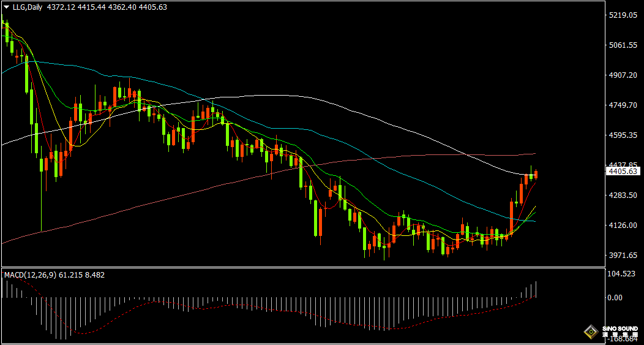Click the open price 4372.12 in header
Viewport: 644px width, 345px height.
click(61, 7)
